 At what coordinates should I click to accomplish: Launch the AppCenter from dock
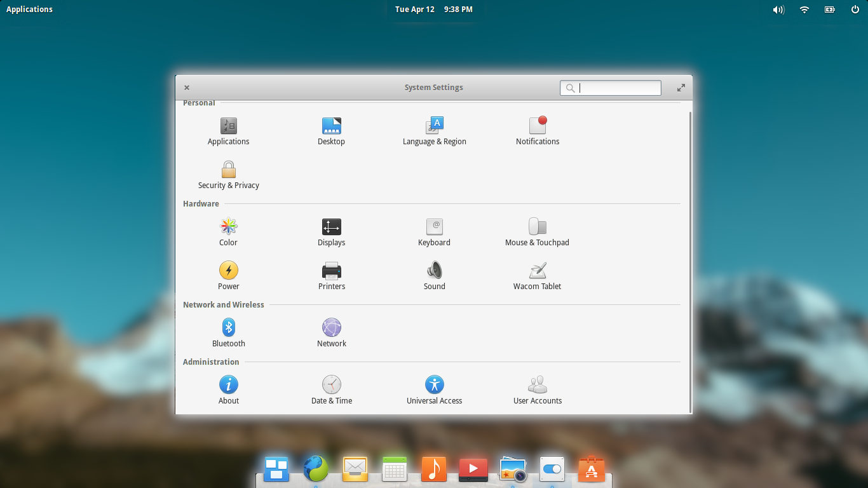[592, 469]
